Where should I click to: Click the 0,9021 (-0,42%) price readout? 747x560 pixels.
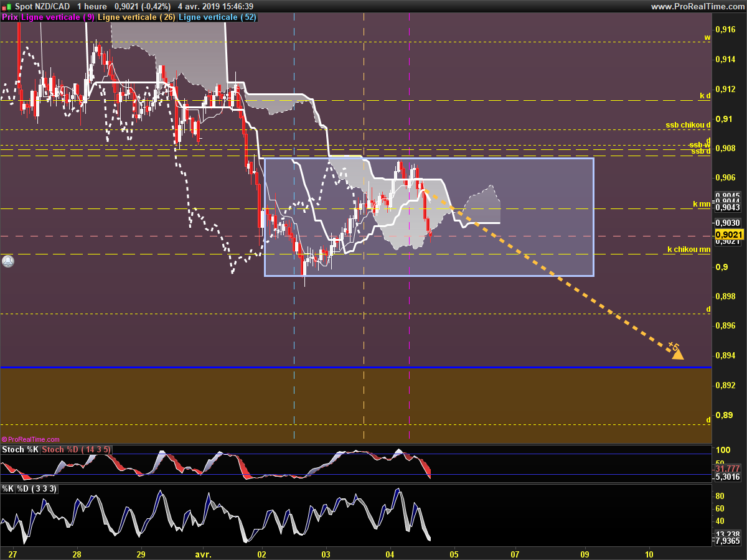point(142,6)
